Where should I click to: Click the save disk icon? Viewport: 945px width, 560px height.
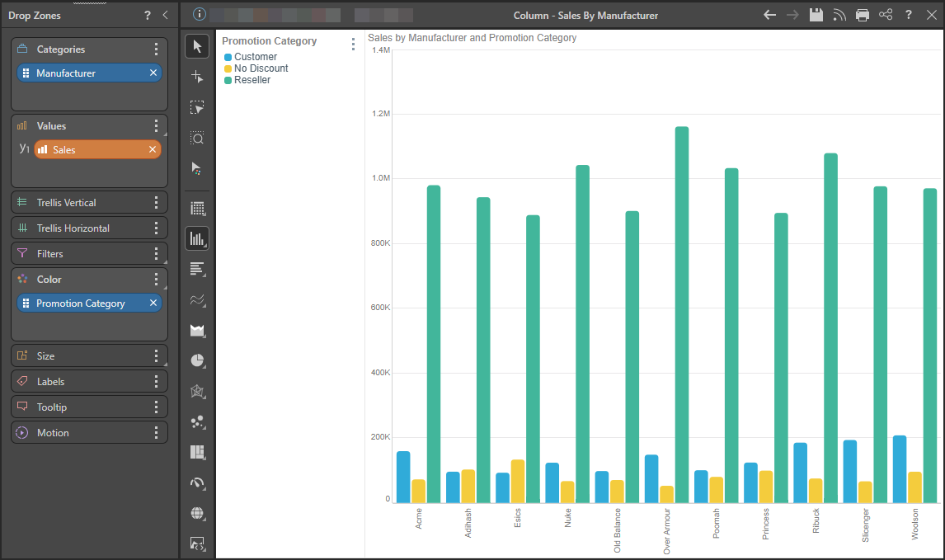pos(816,15)
